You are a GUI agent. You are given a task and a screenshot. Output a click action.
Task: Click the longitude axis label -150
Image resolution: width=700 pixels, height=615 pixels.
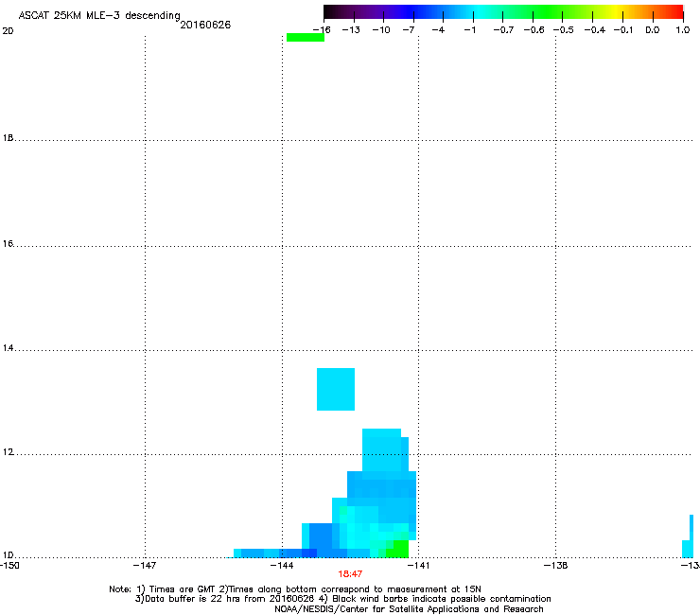9,566
